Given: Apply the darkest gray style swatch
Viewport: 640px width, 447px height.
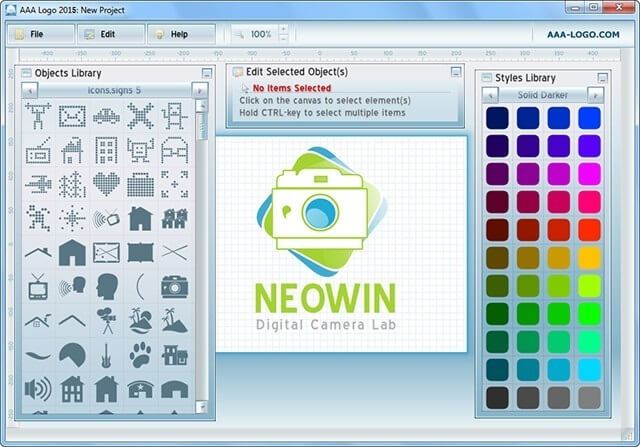Looking at the screenshot, I should pos(497,398).
